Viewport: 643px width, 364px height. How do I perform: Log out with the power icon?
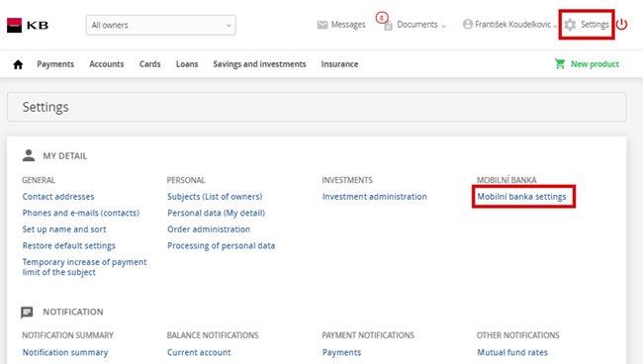click(621, 24)
